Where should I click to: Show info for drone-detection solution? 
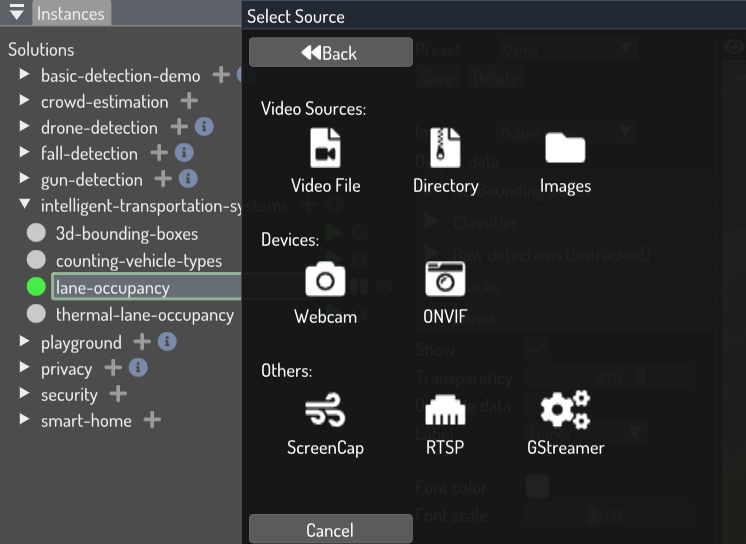pyautogui.click(x=204, y=127)
